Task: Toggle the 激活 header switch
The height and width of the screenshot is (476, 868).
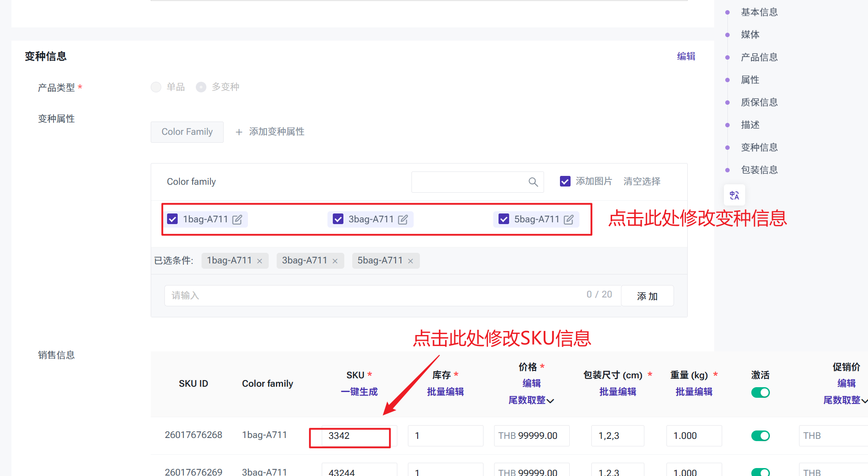Action: tap(760, 392)
